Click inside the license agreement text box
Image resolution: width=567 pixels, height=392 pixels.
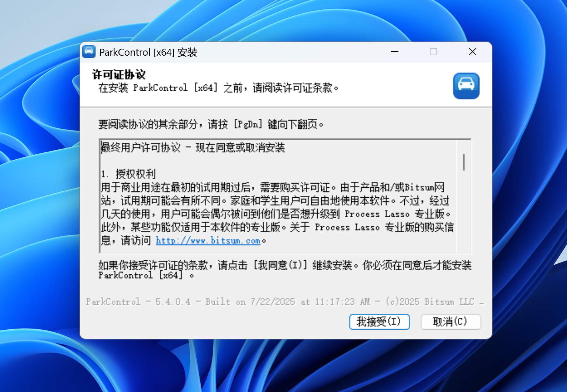279,196
